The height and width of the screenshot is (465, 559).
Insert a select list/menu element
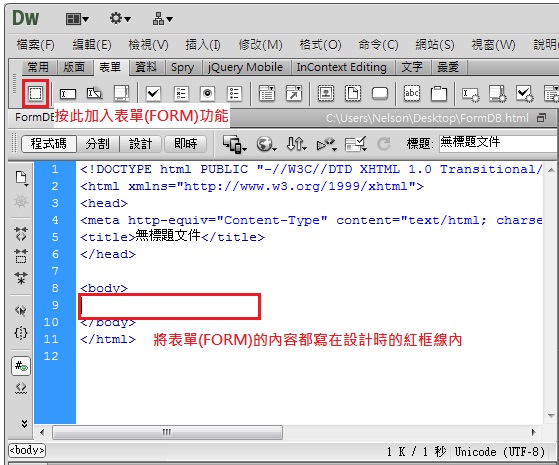click(x=267, y=93)
